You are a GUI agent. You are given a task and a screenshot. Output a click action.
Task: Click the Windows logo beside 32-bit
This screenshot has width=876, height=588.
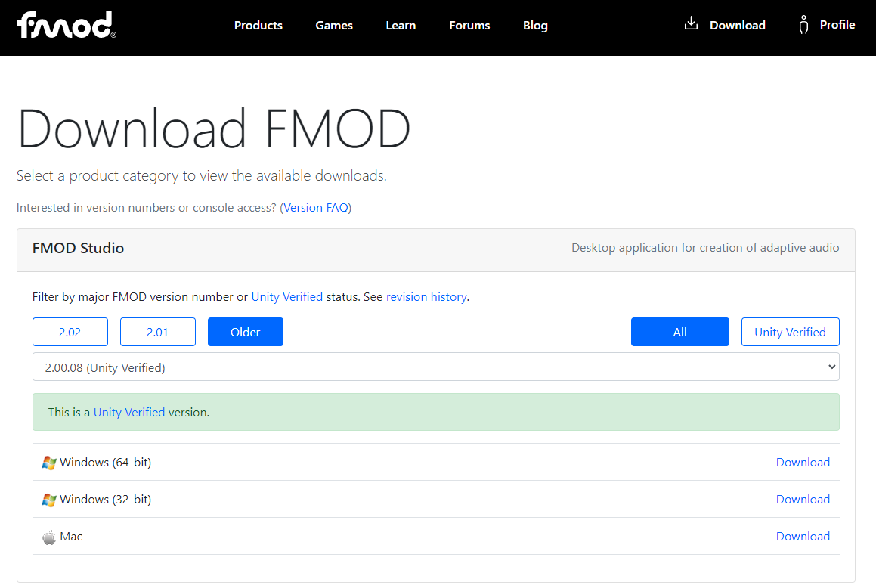[x=49, y=500]
